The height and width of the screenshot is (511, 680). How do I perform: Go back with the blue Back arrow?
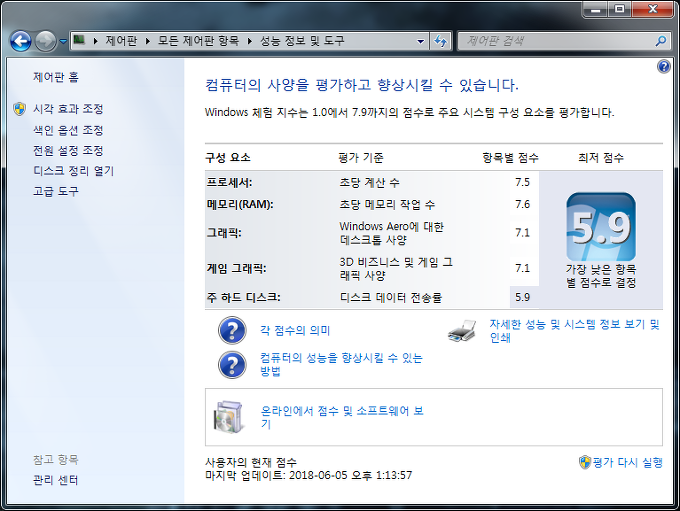[20, 42]
